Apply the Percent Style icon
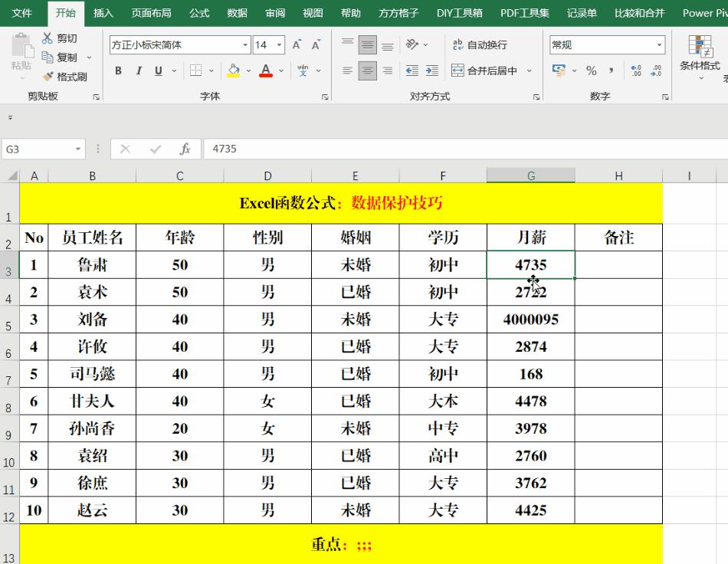This screenshot has width=728, height=564. pos(592,70)
